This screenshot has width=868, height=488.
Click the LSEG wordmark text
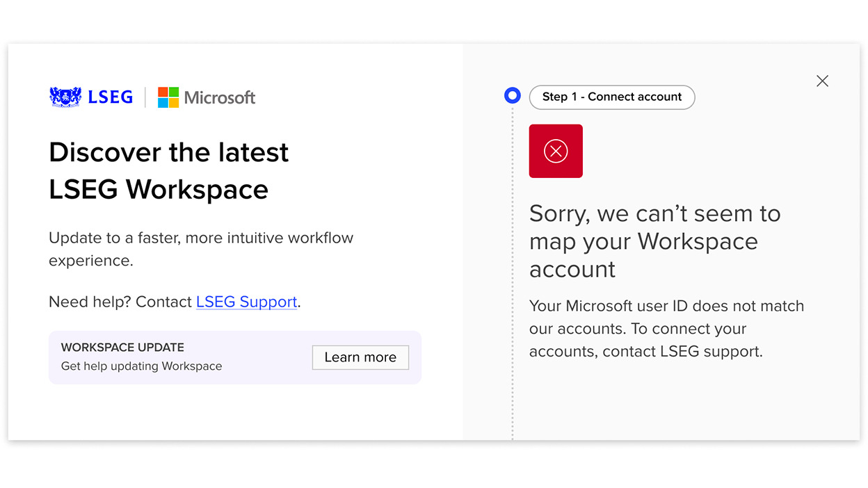coord(111,97)
